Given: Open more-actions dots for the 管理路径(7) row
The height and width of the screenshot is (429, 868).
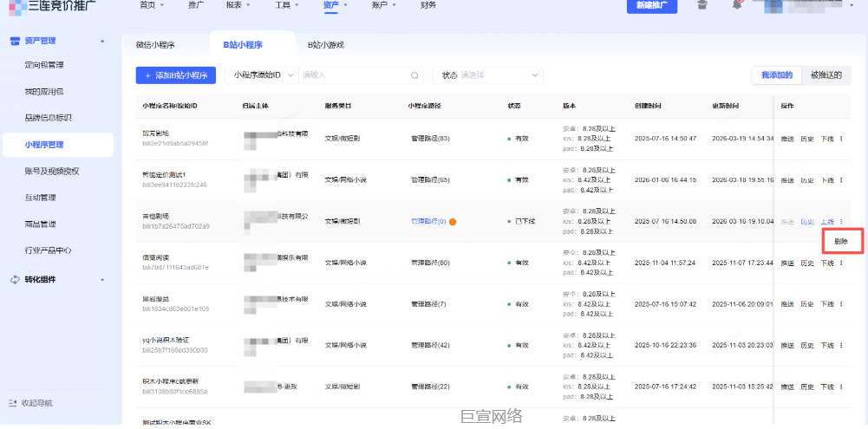Looking at the screenshot, I should click(841, 304).
